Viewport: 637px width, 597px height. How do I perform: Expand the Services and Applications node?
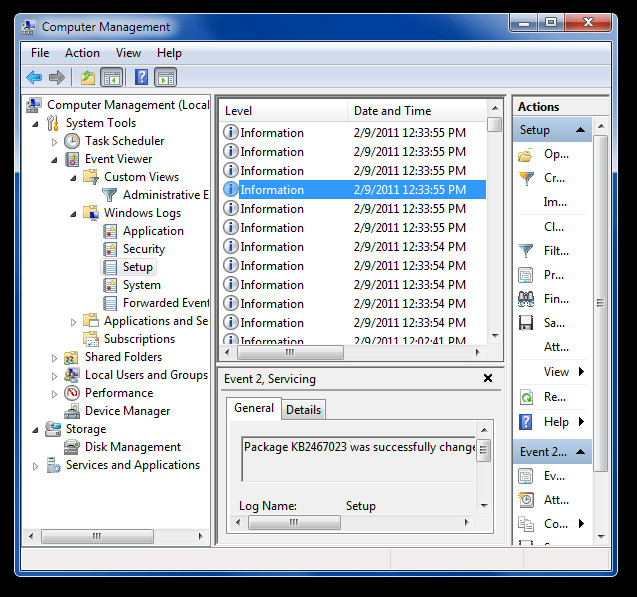point(35,466)
